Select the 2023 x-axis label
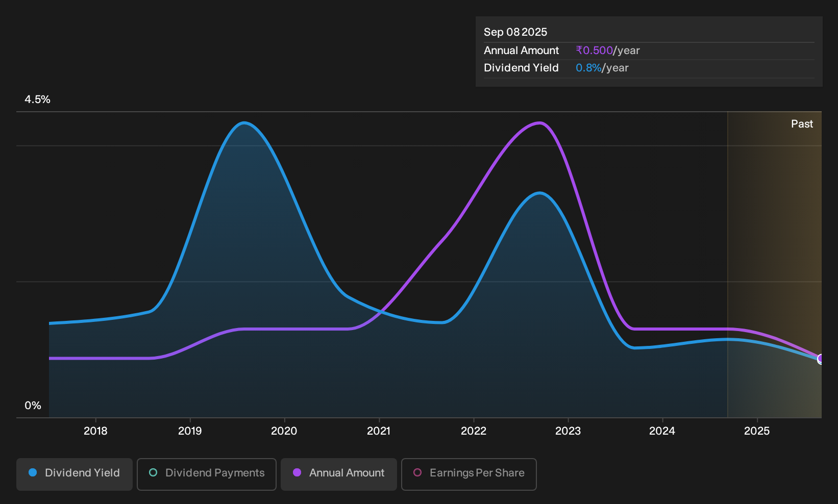The width and height of the screenshot is (838, 504). (x=568, y=431)
